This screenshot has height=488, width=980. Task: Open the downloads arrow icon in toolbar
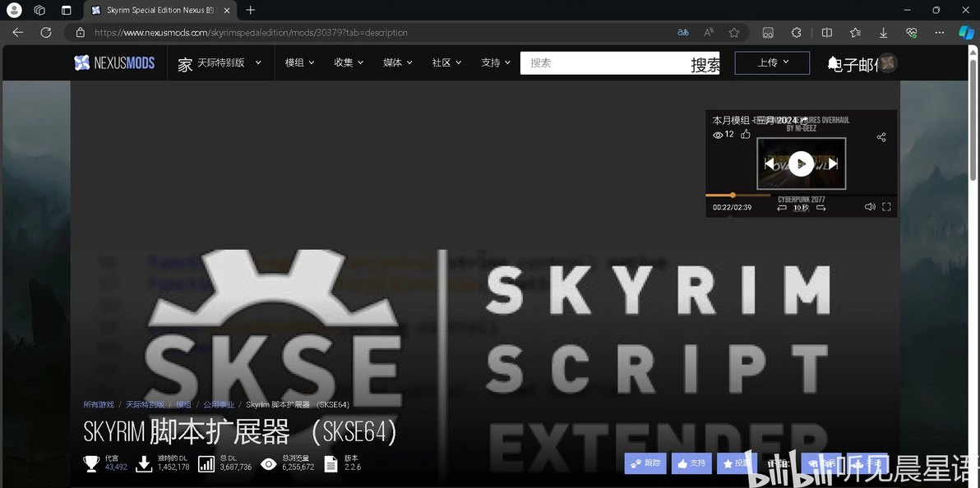[x=883, y=33]
